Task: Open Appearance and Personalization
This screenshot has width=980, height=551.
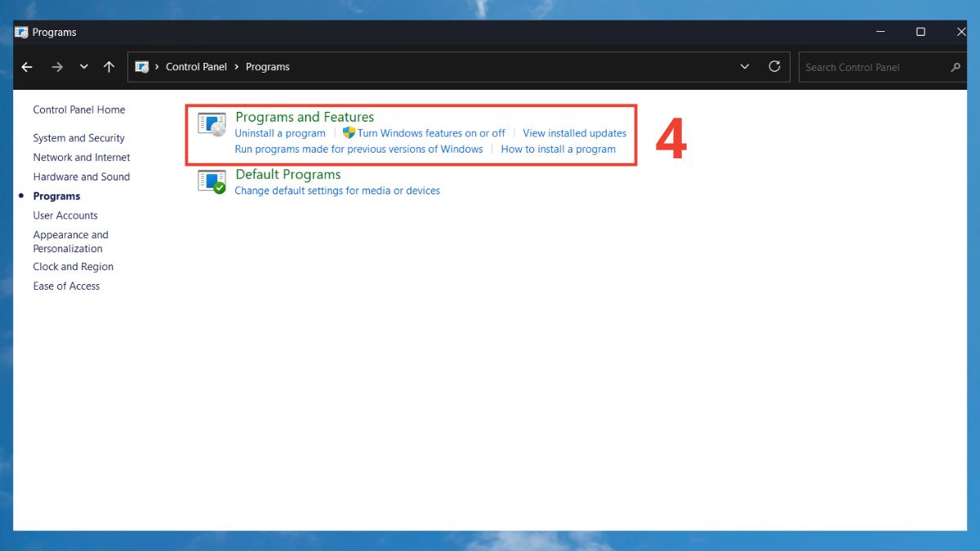Action: [x=70, y=242]
